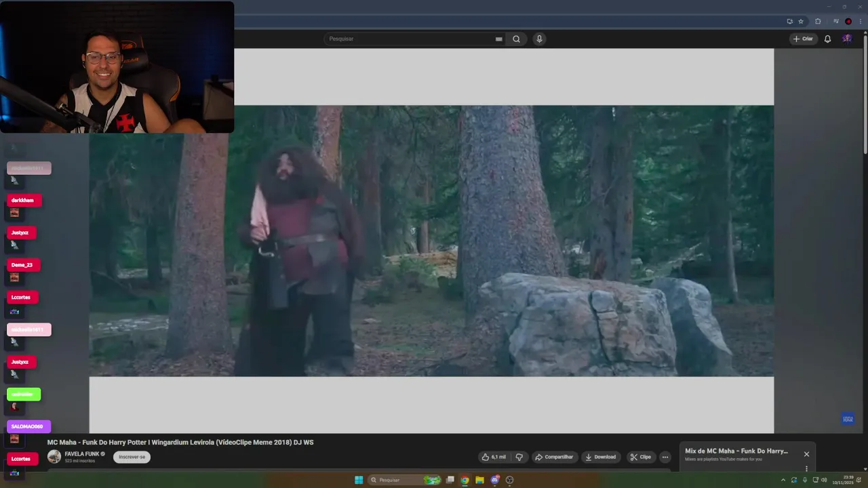Click the video title MC Maha - Funk Do Harry Potter
868x488 pixels.
(x=180, y=443)
